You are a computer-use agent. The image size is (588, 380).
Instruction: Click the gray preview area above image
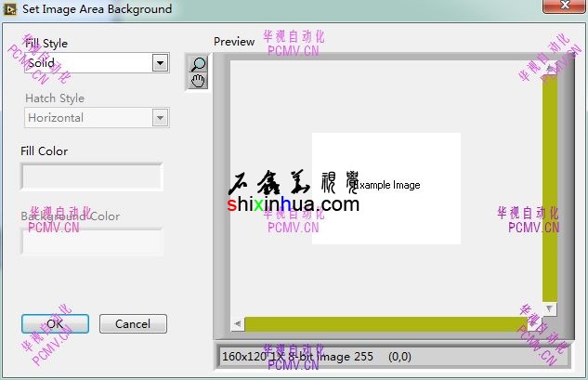(x=385, y=93)
